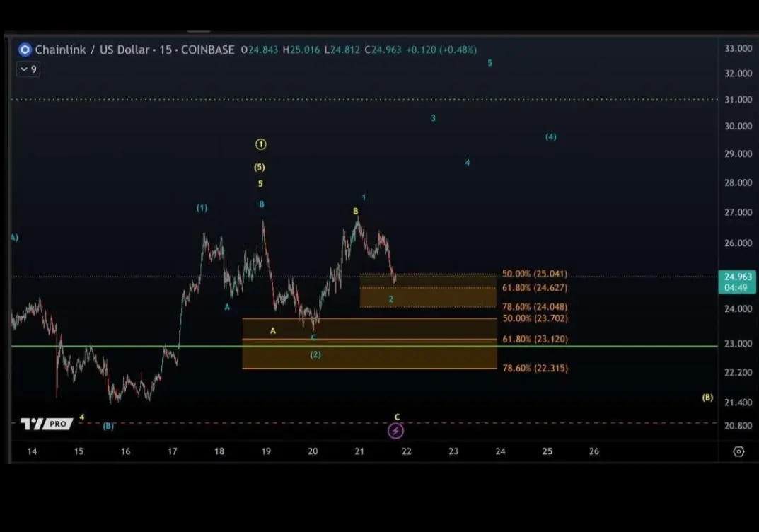Click the low value L24.812
Viewport: 759px width, 532px height.
(342, 50)
